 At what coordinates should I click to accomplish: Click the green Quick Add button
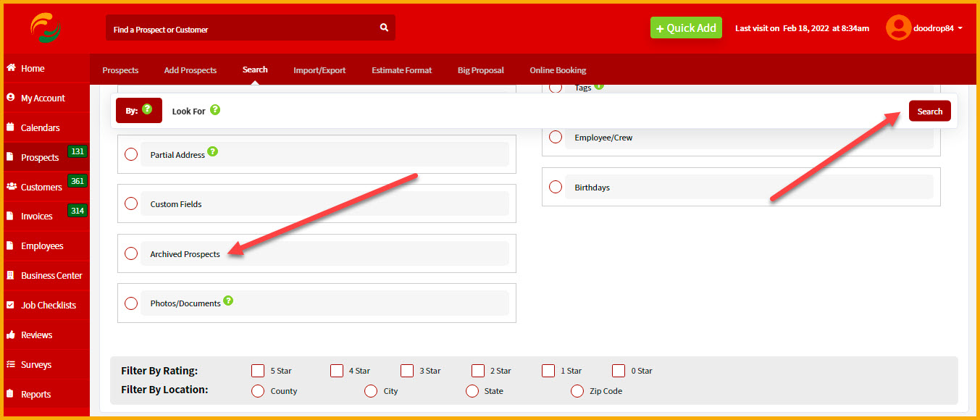[686, 28]
